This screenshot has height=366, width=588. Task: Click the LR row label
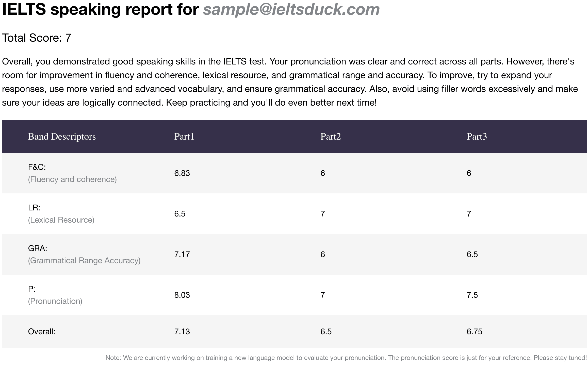pos(34,208)
